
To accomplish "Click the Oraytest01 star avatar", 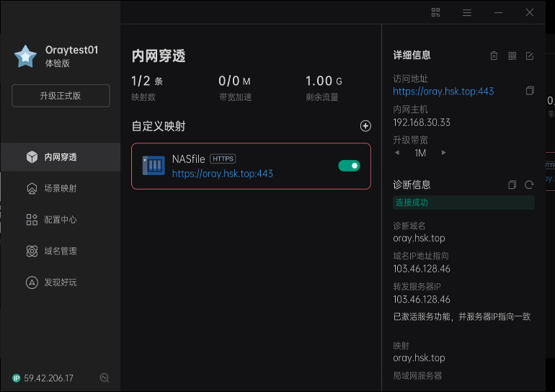I will tap(25, 56).
